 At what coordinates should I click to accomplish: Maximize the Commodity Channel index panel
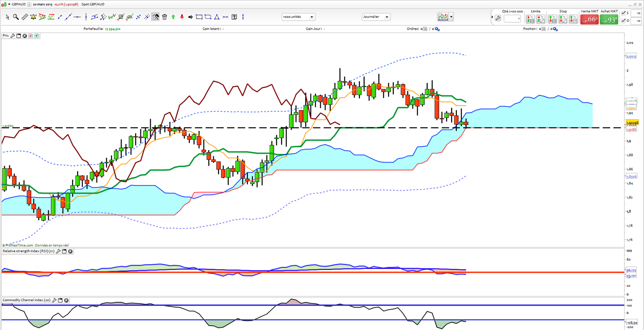60,300
